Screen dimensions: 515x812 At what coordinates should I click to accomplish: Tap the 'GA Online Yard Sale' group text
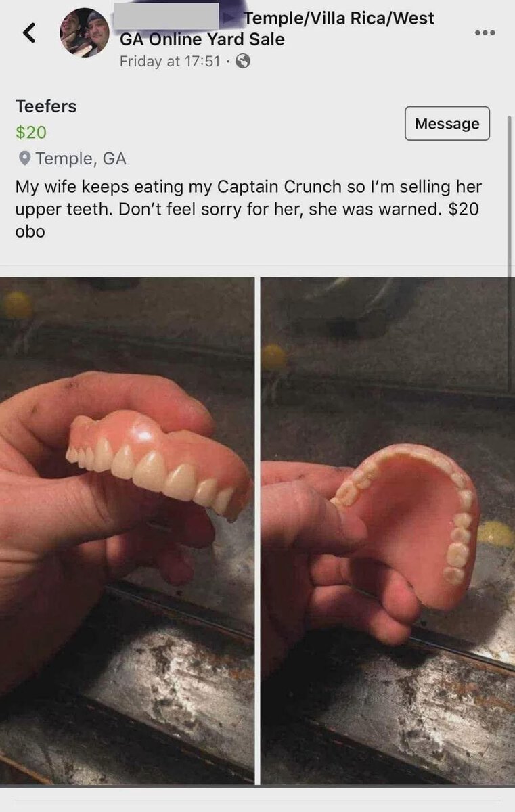pos(202,39)
